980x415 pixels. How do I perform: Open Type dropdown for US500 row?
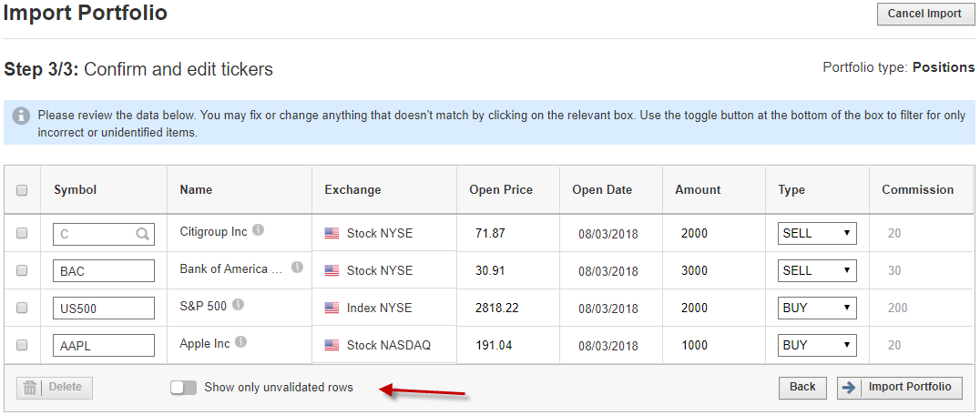817,309
